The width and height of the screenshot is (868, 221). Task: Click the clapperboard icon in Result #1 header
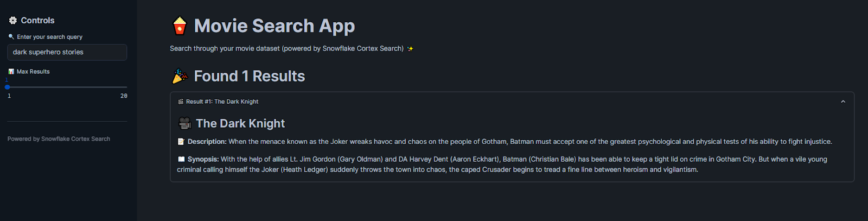181,102
